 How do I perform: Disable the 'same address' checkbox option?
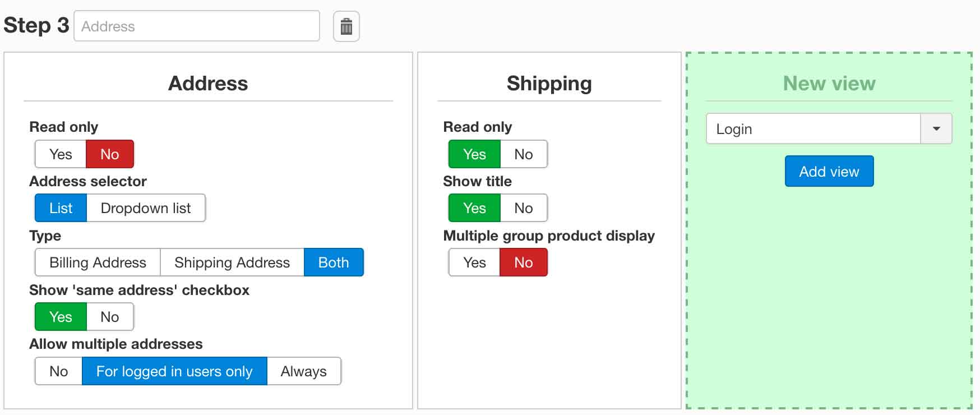[x=110, y=317]
